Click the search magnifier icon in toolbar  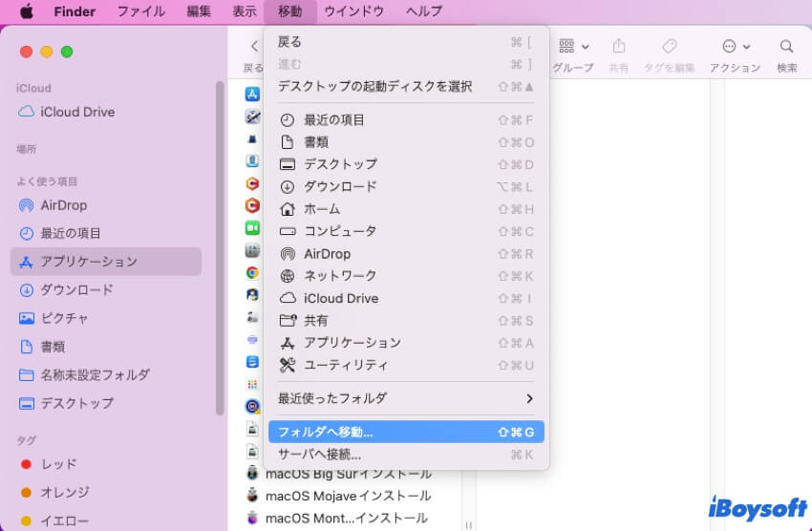[x=786, y=47]
